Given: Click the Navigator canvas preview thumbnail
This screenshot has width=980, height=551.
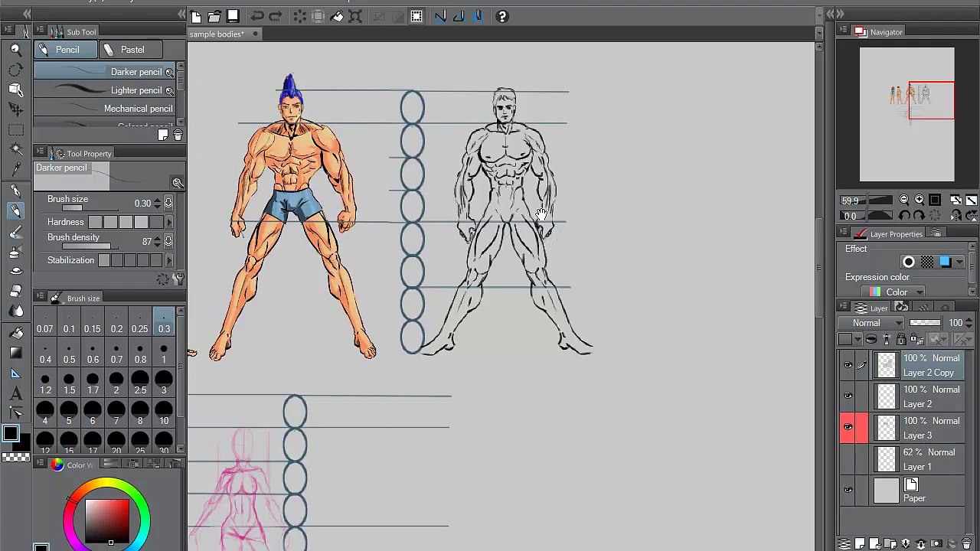Looking at the screenshot, I should pos(906,115).
